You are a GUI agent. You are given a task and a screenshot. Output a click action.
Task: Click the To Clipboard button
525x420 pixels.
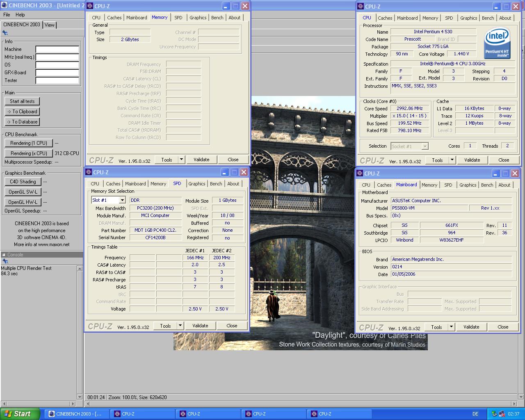coord(23,112)
